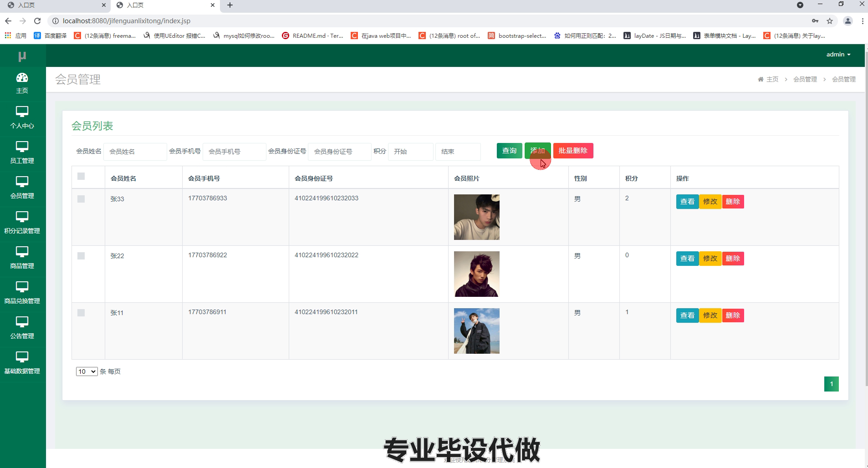Image resolution: width=868 pixels, height=468 pixels.
Task: Expand admin user dropdown
Action: click(x=838, y=54)
